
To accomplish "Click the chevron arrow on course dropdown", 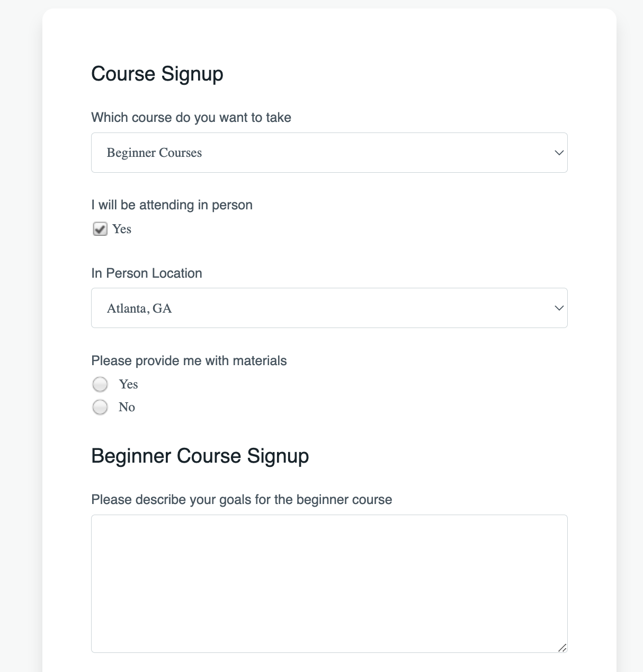I will coord(559,153).
